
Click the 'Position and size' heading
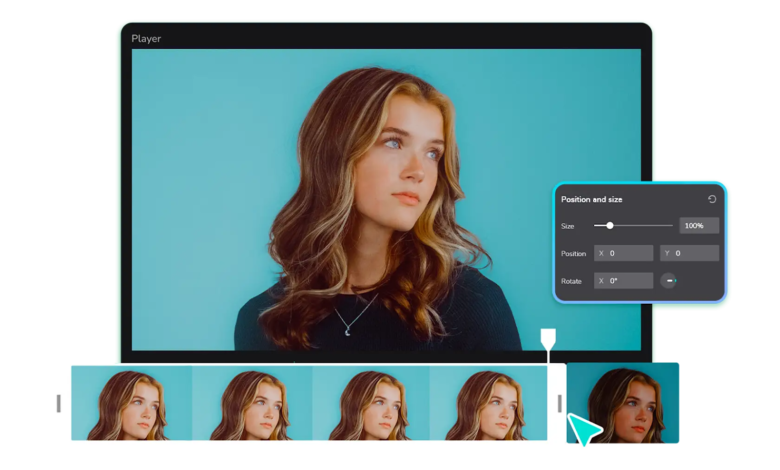click(591, 199)
